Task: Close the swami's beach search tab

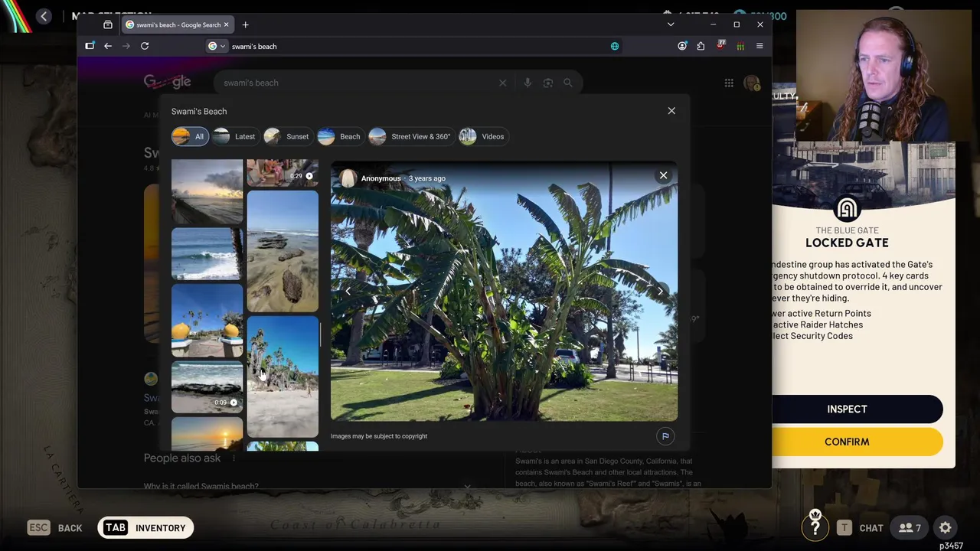Action: pos(226,24)
